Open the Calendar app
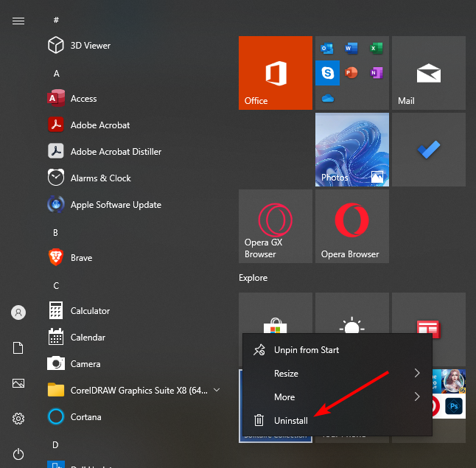476x468 pixels. point(135,337)
